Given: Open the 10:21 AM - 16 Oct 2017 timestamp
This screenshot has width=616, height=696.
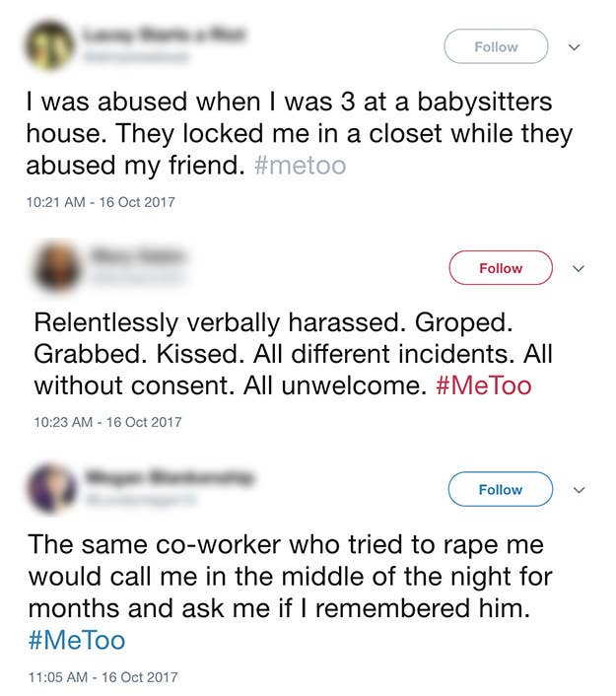Looking at the screenshot, I should pos(101,202).
